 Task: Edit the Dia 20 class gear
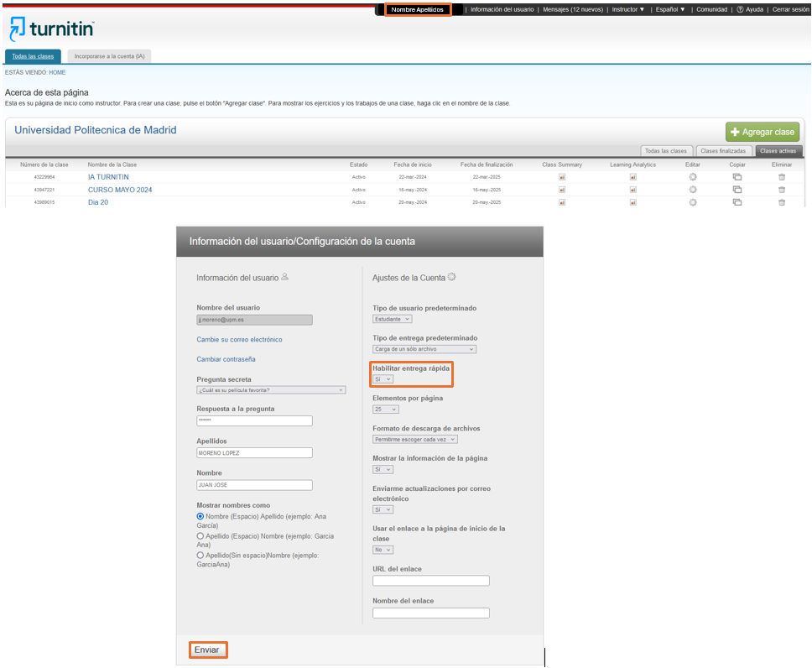click(693, 202)
